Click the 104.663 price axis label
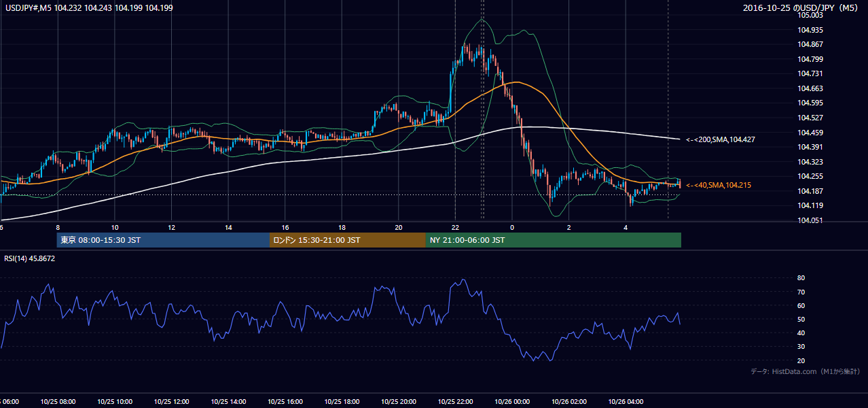 point(812,88)
